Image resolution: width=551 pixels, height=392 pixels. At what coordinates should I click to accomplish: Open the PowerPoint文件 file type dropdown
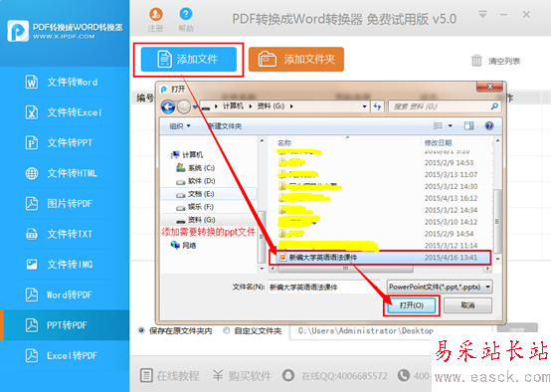click(x=440, y=287)
